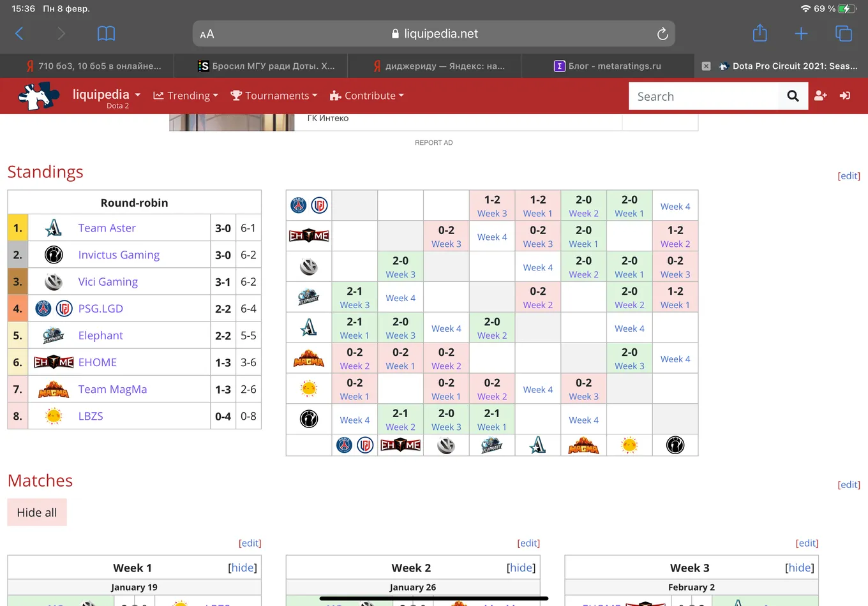
Task: Tap the liquipedia.net address bar
Action: (x=434, y=34)
